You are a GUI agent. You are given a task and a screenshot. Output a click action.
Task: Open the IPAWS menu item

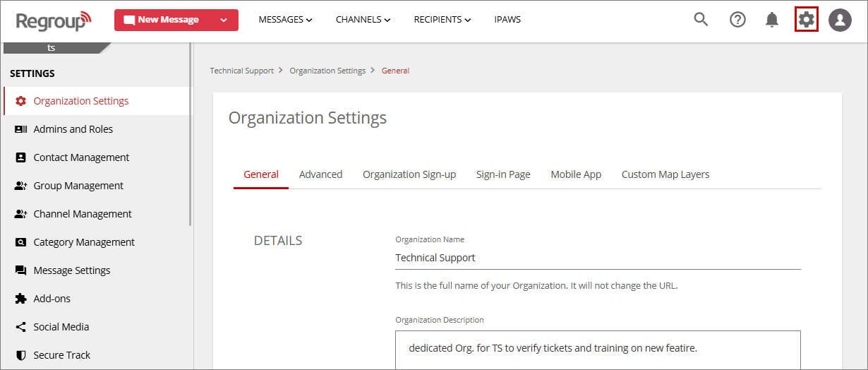(507, 20)
